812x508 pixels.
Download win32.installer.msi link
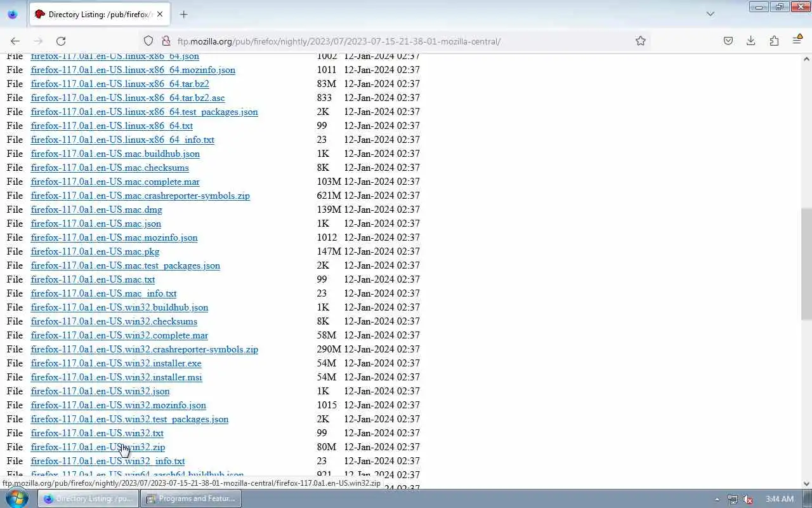[116, 377]
